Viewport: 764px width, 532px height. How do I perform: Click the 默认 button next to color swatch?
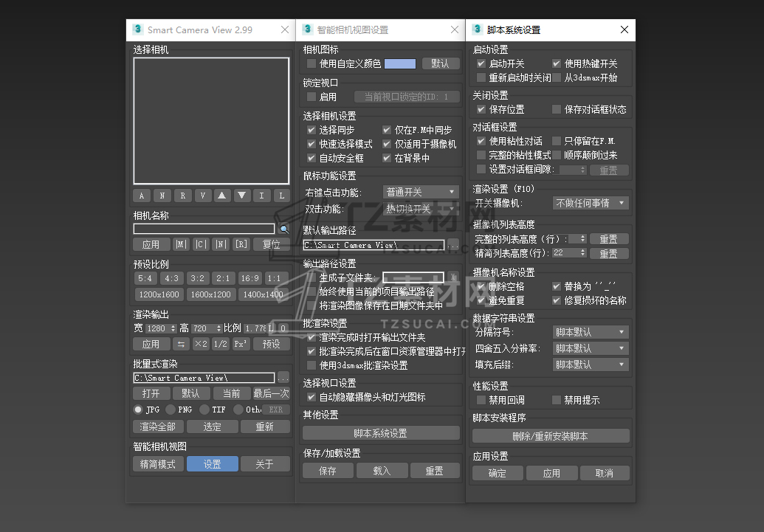coord(440,63)
